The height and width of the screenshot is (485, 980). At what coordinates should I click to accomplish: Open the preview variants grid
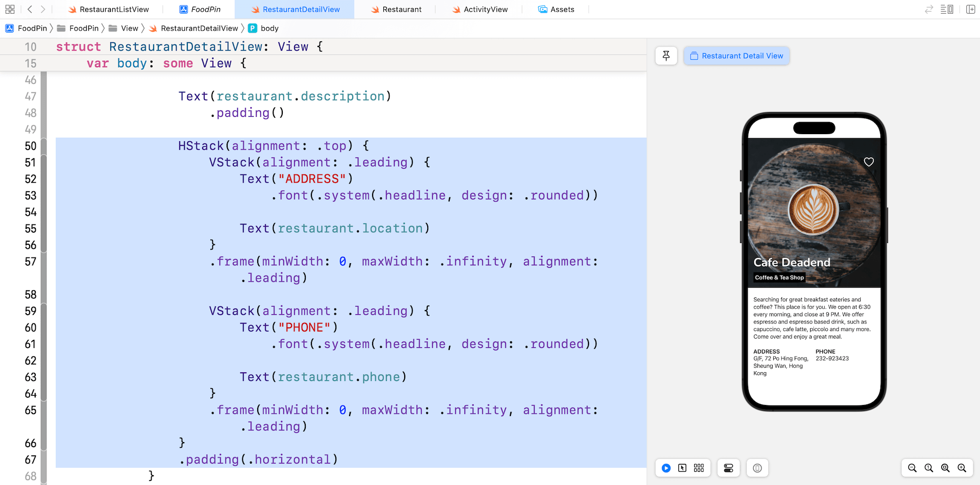pyautogui.click(x=699, y=468)
